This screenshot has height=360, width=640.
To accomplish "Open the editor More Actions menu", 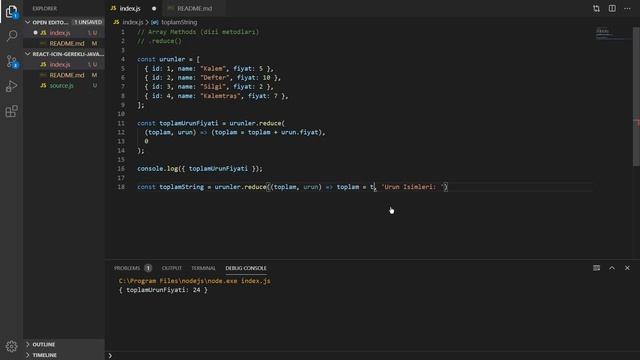I will [627, 9].
